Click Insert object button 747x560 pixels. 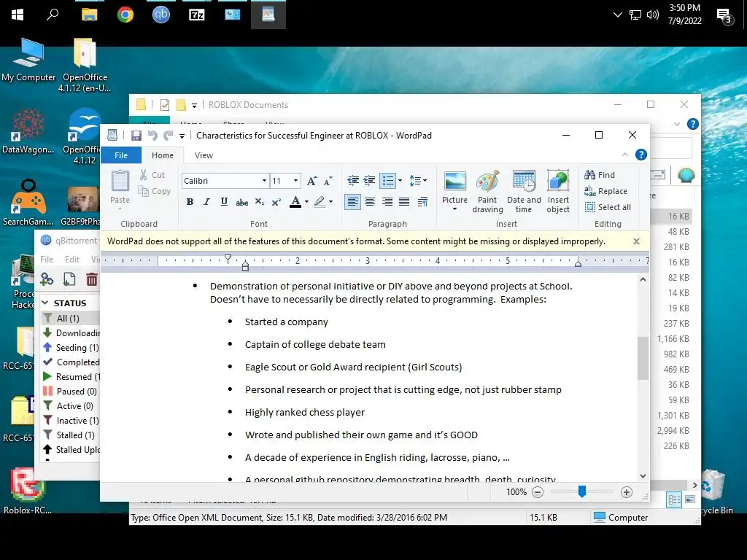point(558,192)
